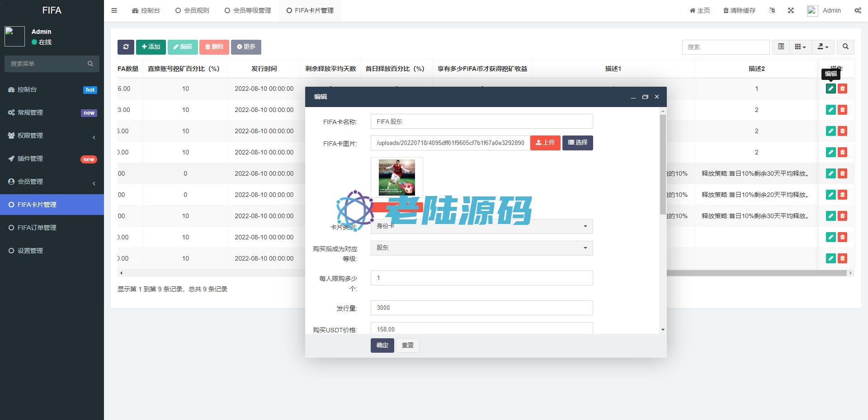Click green edit pencil icon in last row
This screenshot has height=420, width=868.
point(830,258)
